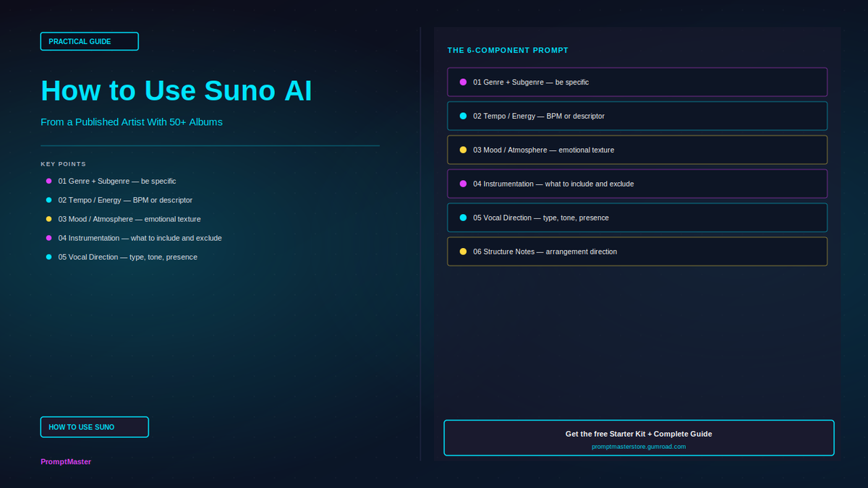
Task: Open the promptmasterstore.gumroad.com link
Action: [639, 447]
